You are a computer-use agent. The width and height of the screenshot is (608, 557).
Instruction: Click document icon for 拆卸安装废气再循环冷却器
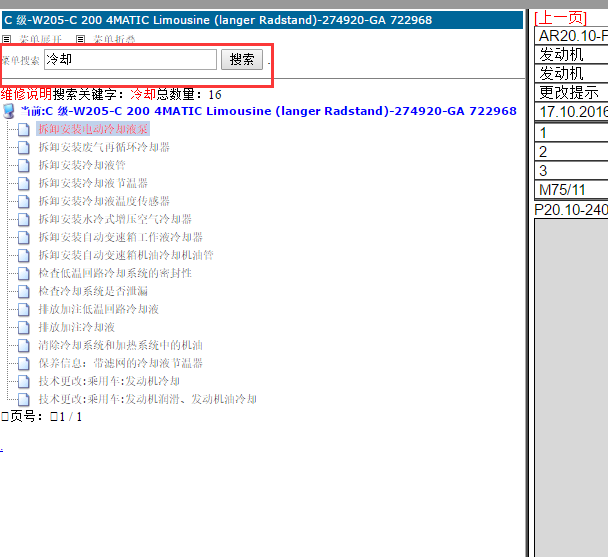(x=24, y=147)
